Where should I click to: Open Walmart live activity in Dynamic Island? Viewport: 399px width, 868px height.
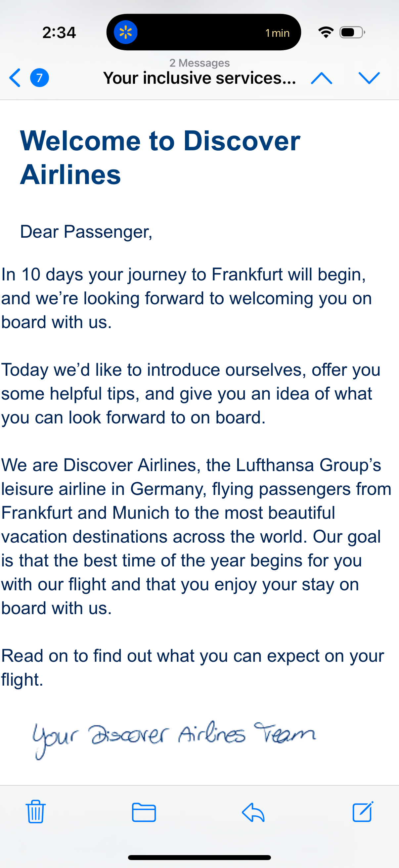[126, 32]
